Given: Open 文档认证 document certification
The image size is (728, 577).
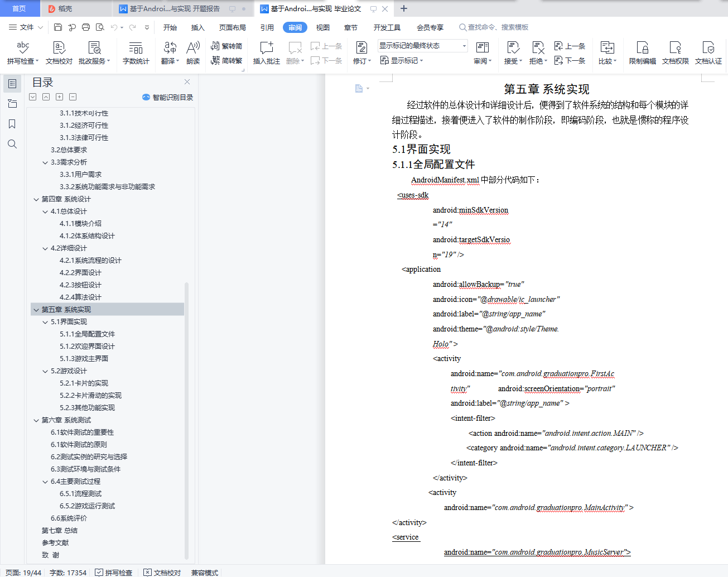Looking at the screenshot, I should click(x=708, y=53).
